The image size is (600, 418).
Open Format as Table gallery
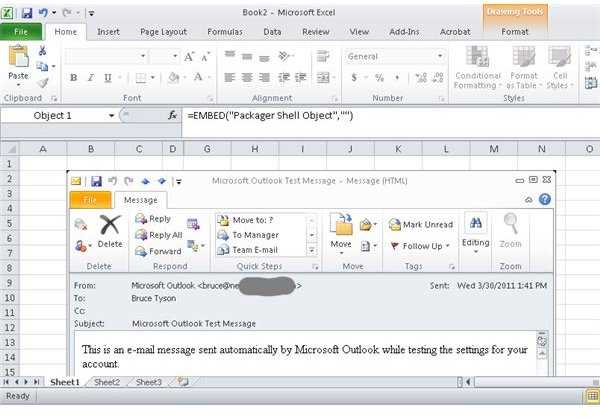point(523,68)
